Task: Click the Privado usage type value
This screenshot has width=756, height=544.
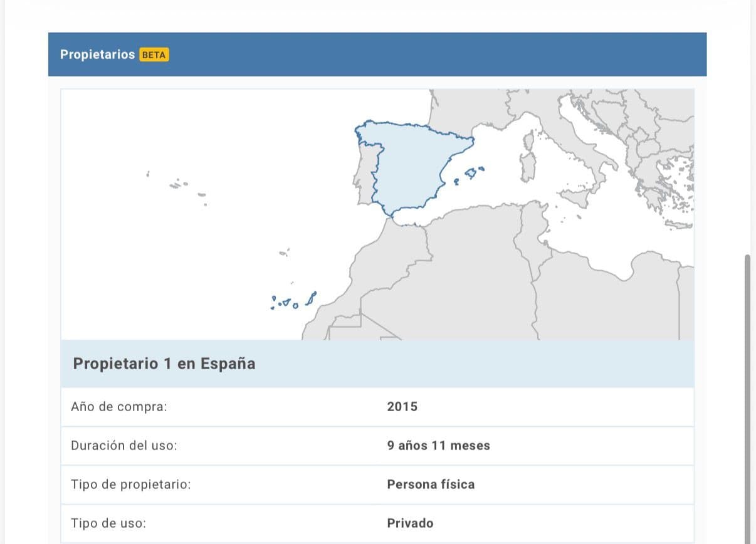Action: click(x=410, y=523)
